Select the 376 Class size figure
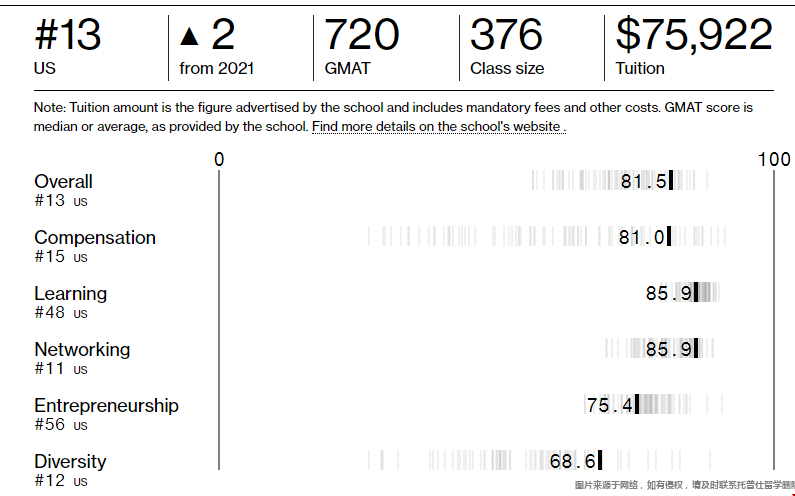 (x=506, y=36)
